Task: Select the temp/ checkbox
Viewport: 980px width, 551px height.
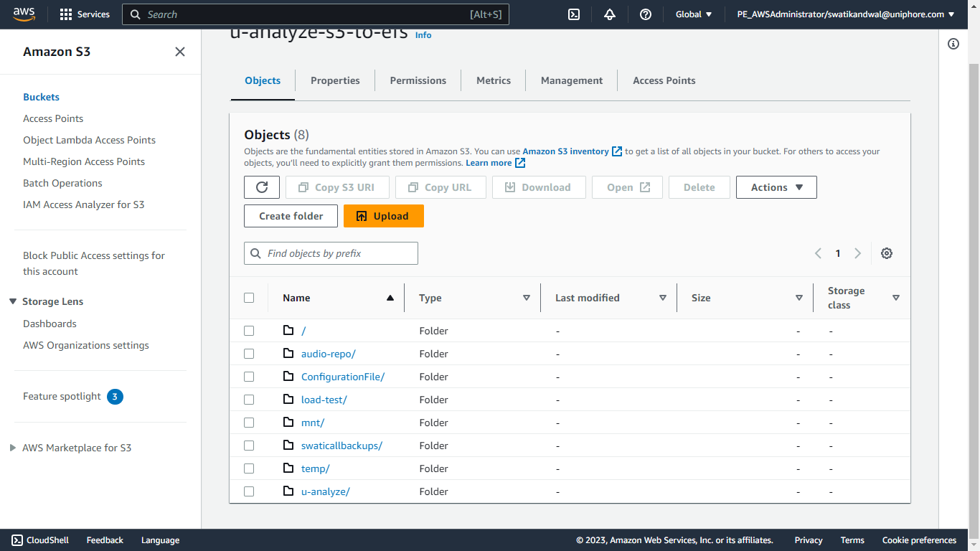Action: [x=249, y=468]
